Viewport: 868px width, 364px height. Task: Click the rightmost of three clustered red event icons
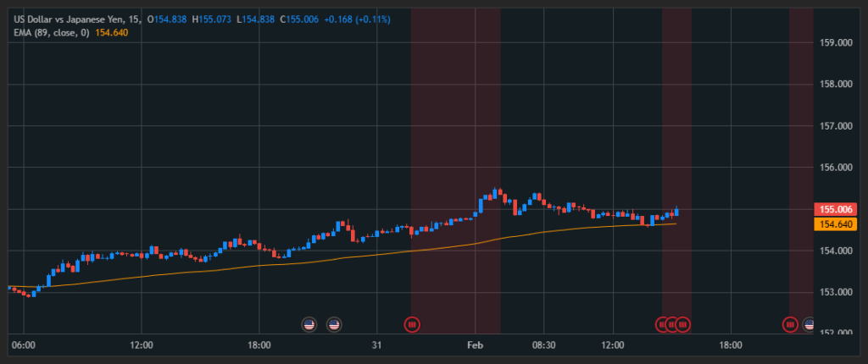click(682, 323)
